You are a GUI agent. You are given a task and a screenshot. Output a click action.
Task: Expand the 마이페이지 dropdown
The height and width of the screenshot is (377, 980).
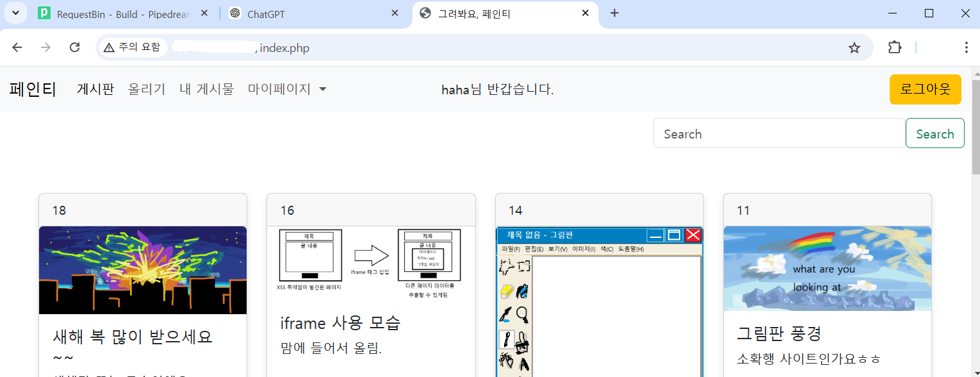[288, 89]
